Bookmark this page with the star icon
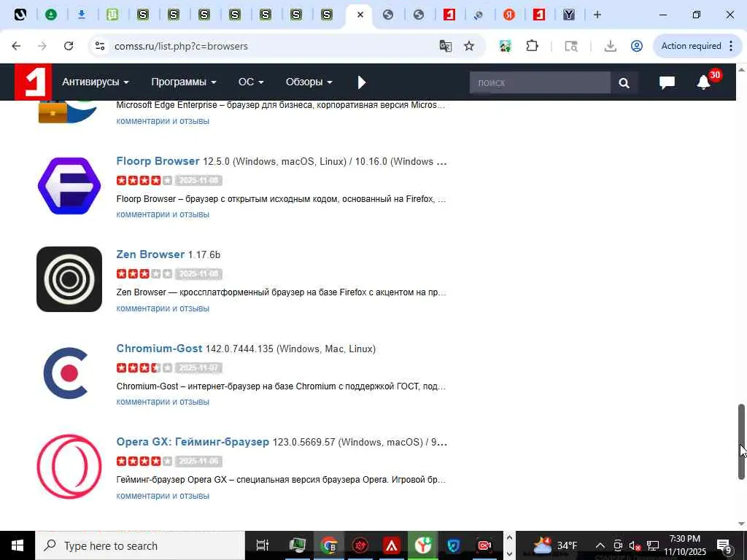The image size is (747, 560). (469, 46)
